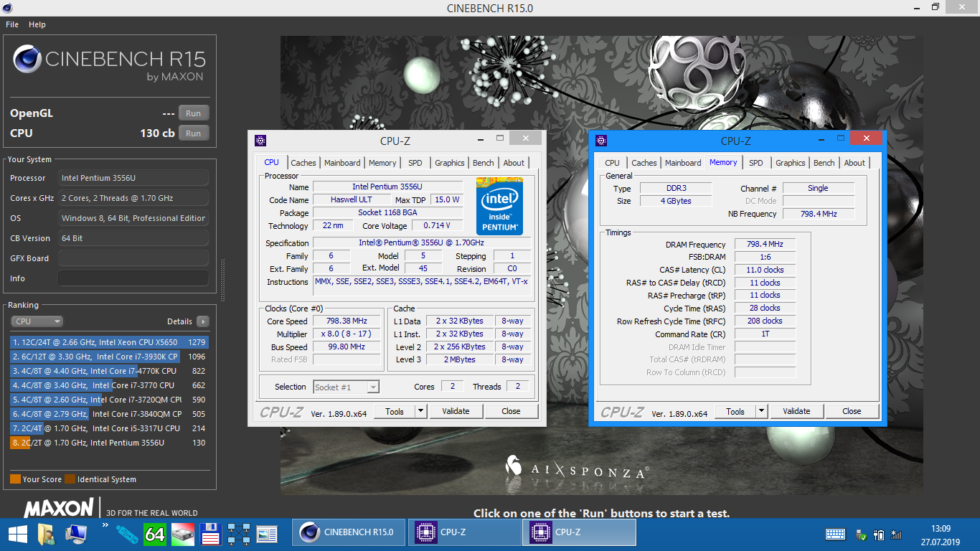The width and height of the screenshot is (980, 551).
Task: Open About tab in left CPU-Z window
Action: click(514, 163)
